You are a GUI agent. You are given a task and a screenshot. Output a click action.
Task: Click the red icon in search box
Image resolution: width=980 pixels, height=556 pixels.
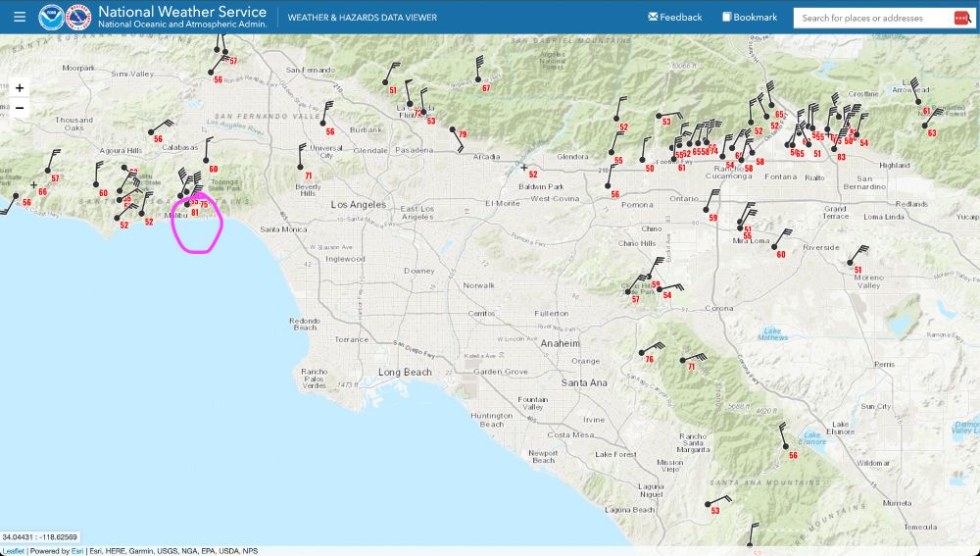tap(961, 18)
